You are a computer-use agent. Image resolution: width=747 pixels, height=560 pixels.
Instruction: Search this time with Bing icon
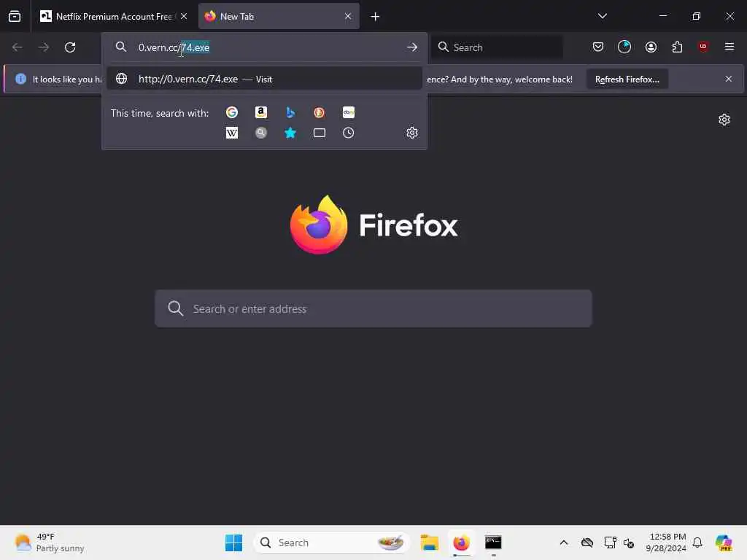pyautogui.click(x=290, y=112)
